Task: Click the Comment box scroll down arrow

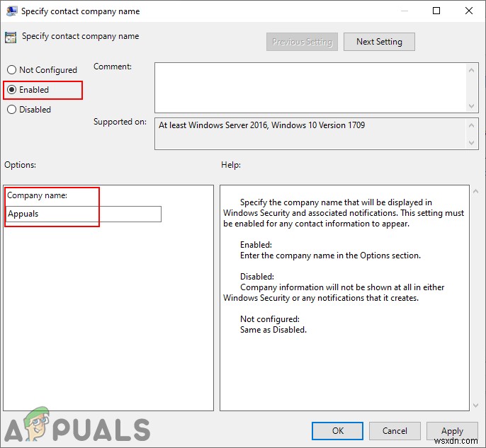Action: [471, 106]
